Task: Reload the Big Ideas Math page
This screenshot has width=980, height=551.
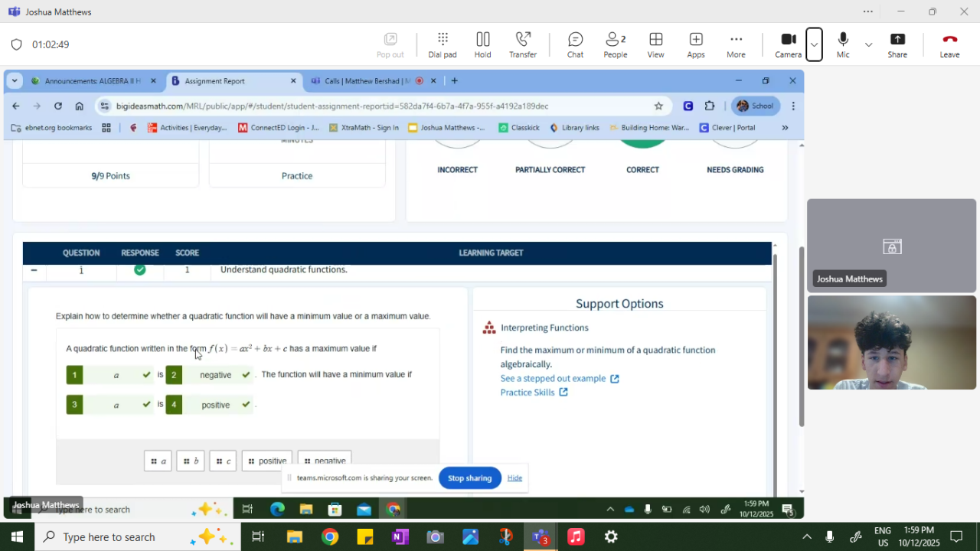Action: (x=58, y=106)
